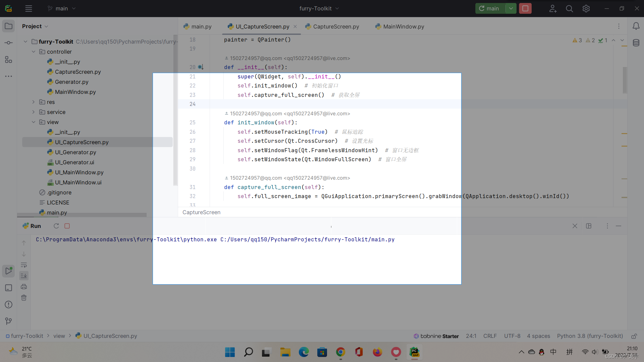Screen dimensions: 644x362
Task: Rerun the program from the Run panel
Action: click(56, 226)
